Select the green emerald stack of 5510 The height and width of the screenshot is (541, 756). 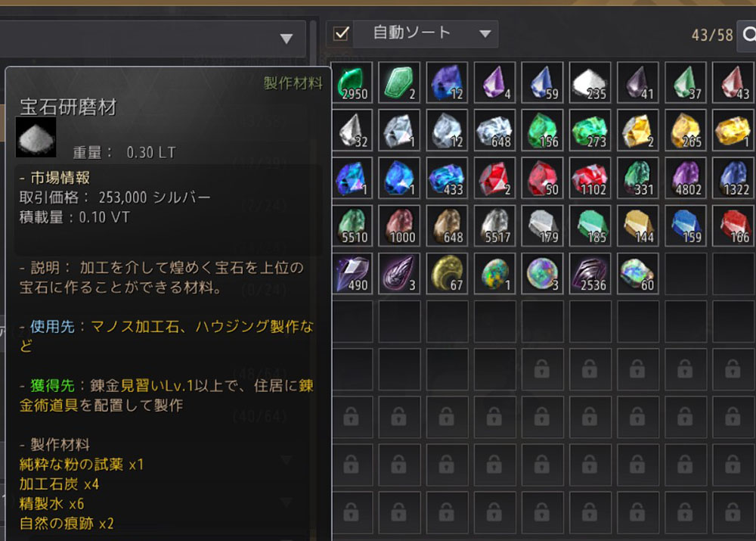click(352, 226)
